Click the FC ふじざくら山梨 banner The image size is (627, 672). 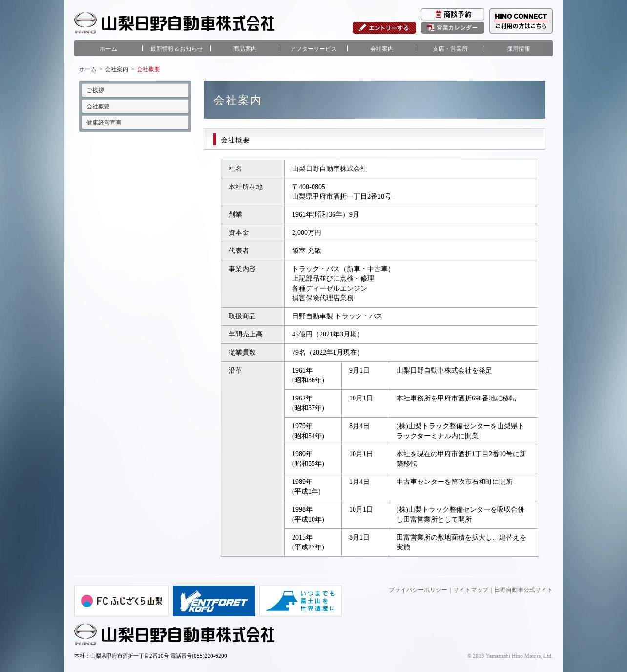point(122,601)
